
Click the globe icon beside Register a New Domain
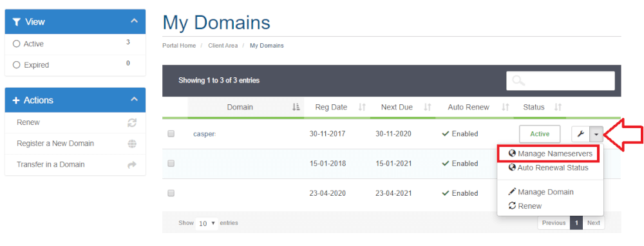[x=132, y=144]
